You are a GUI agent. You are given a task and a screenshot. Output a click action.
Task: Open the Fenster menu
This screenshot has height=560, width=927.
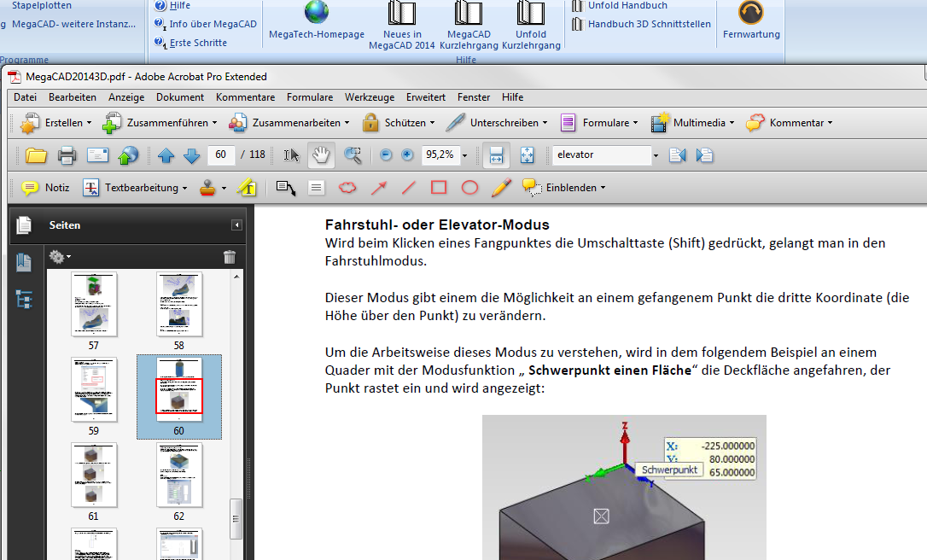pos(474,97)
